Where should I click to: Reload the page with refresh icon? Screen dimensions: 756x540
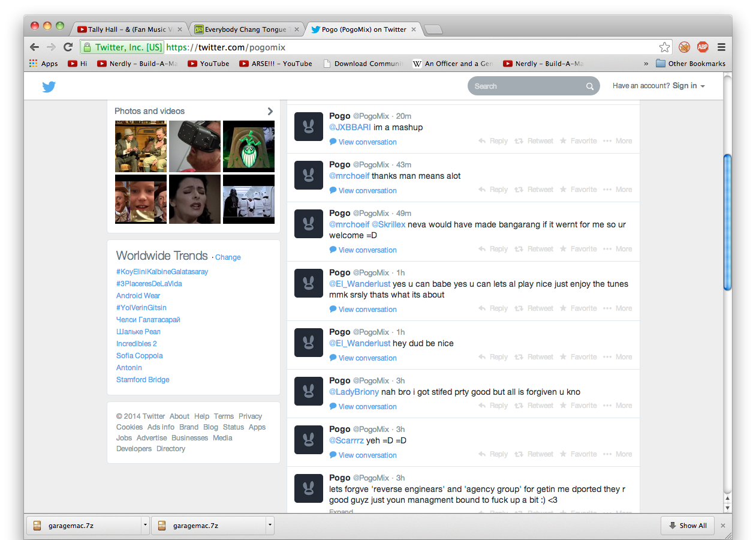tap(68, 47)
